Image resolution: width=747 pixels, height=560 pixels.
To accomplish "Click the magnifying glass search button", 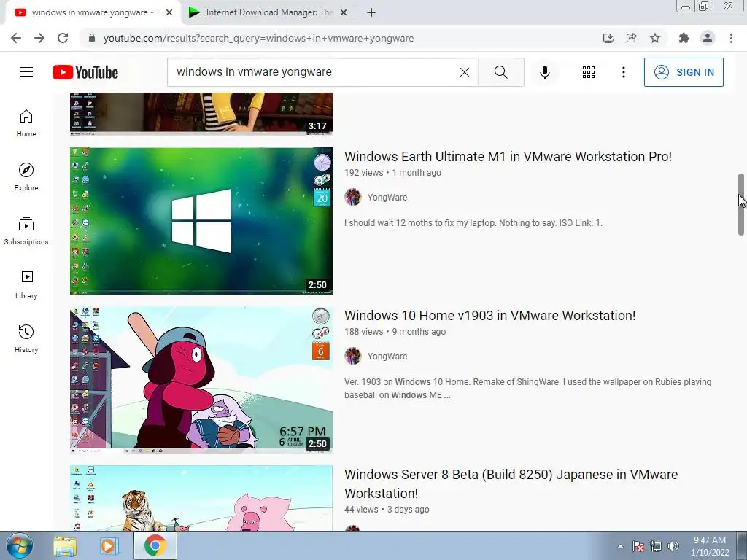I will pos(500,72).
